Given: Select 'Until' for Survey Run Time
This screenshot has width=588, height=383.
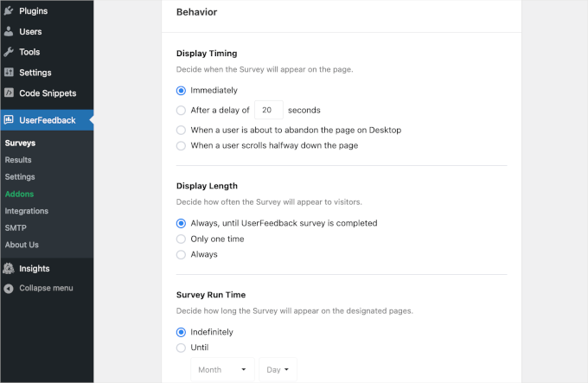Looking at the screenshot, I should point(181,348).
